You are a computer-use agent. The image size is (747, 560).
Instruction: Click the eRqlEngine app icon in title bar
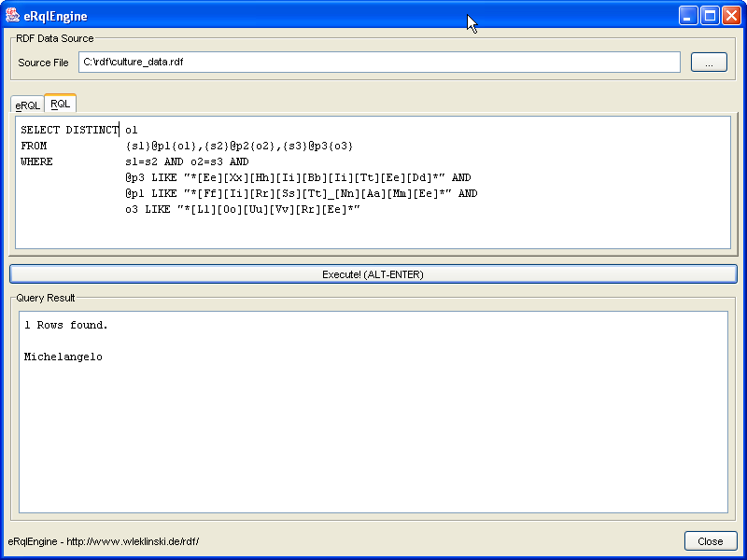[x=13, y=16]
